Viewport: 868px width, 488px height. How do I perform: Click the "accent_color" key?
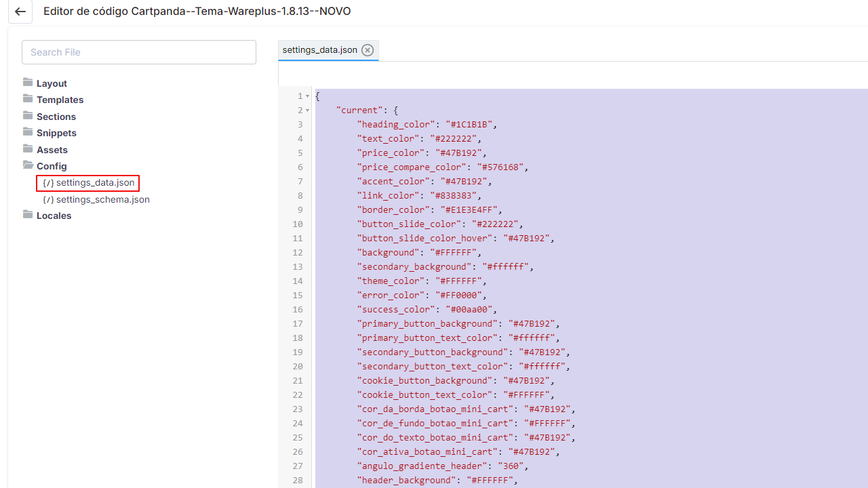[392, 181]
